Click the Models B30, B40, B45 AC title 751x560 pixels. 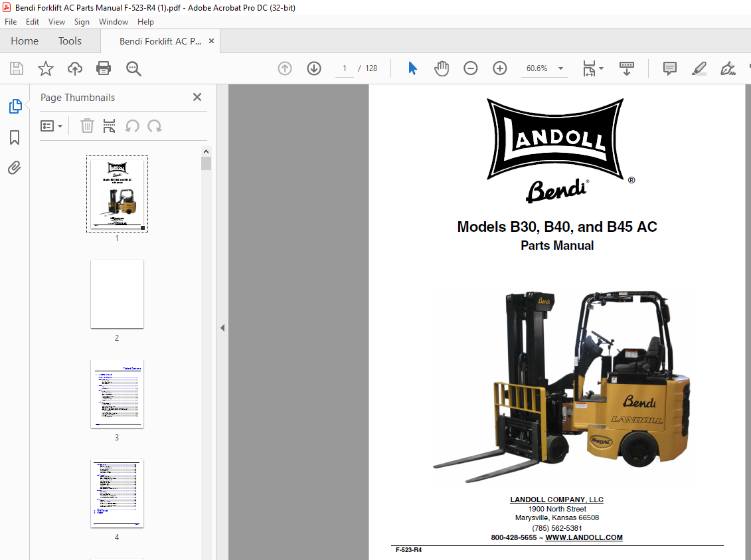tap(557, 227)
